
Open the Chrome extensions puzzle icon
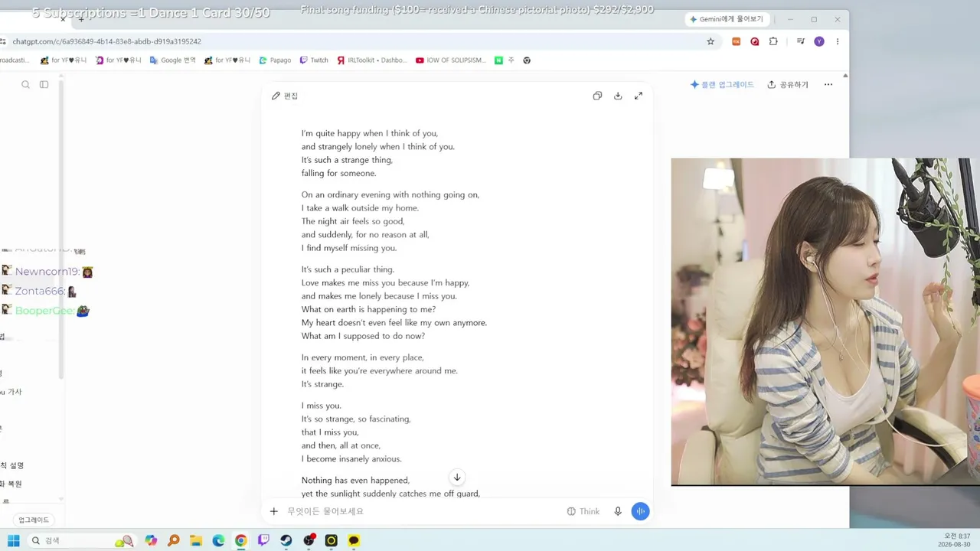point(773,41)
